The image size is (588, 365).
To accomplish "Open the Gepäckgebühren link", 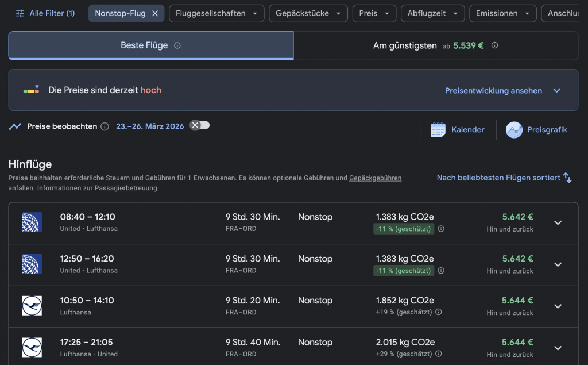I will [376, 178].
